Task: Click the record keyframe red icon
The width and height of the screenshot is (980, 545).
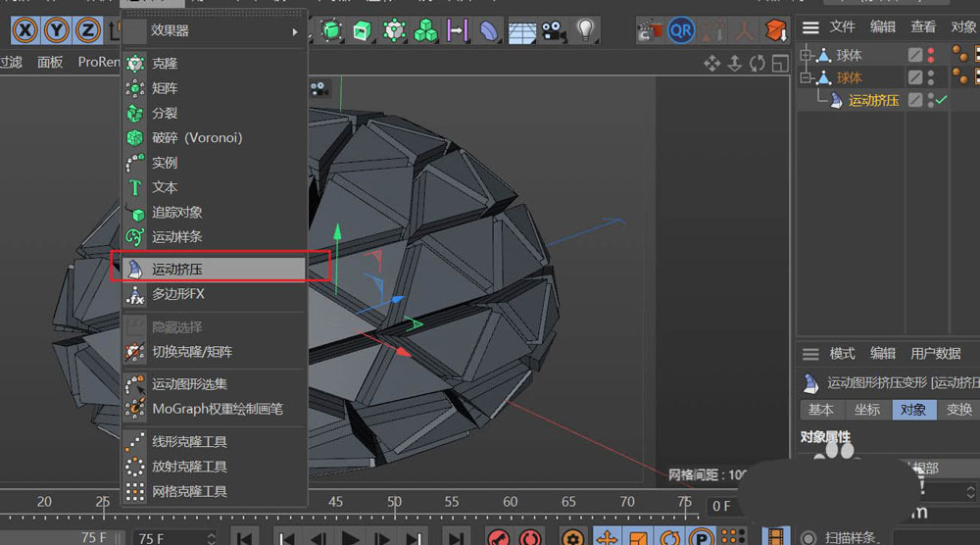Action: point(499,537)
